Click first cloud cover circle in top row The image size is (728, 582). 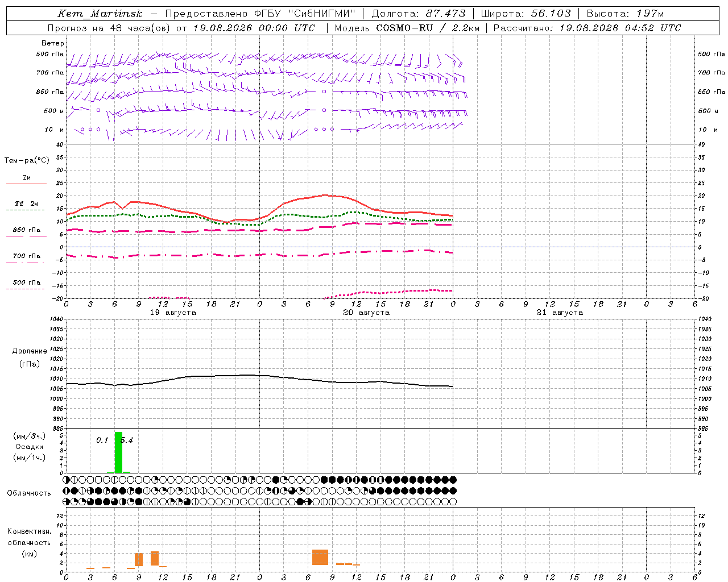pos(67,480)
